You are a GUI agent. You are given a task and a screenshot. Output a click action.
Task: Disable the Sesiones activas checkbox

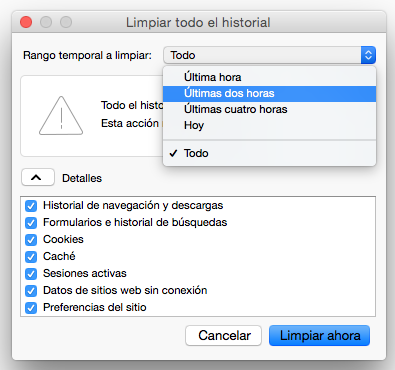point(31,274)
